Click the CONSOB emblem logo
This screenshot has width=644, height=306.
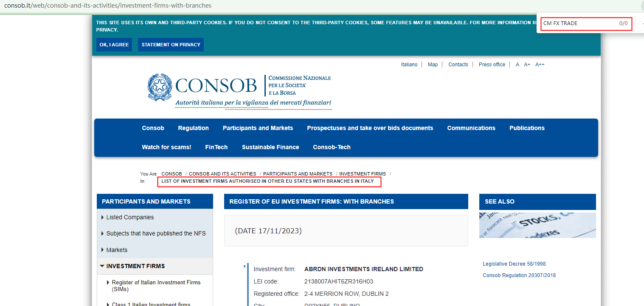(x=160, y=87)
